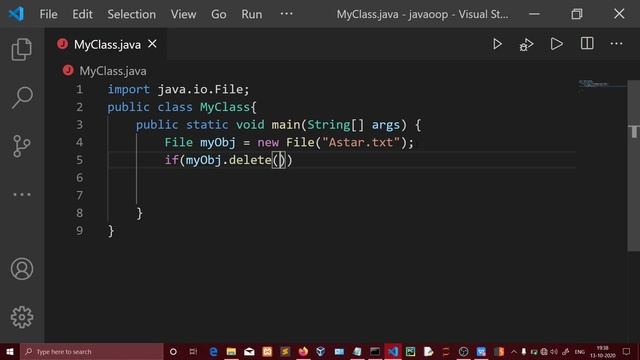
Task: Switch to VS Code taskbar icon
Action: [x=393, y=351]
